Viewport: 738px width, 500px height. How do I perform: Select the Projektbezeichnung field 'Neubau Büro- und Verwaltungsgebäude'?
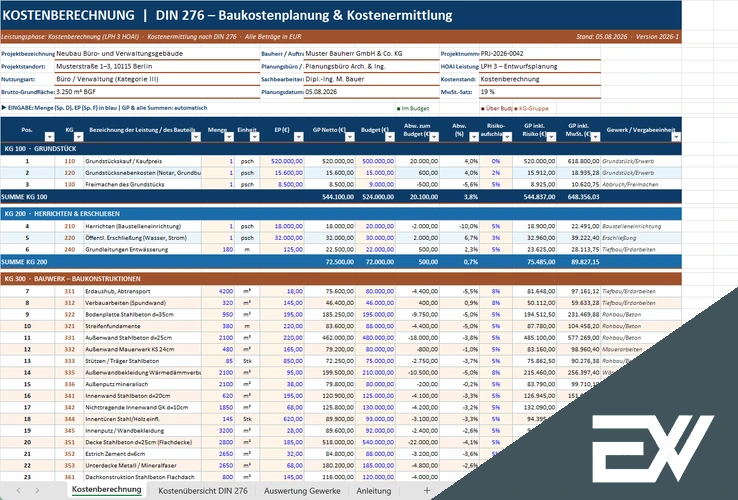[157, 54]
